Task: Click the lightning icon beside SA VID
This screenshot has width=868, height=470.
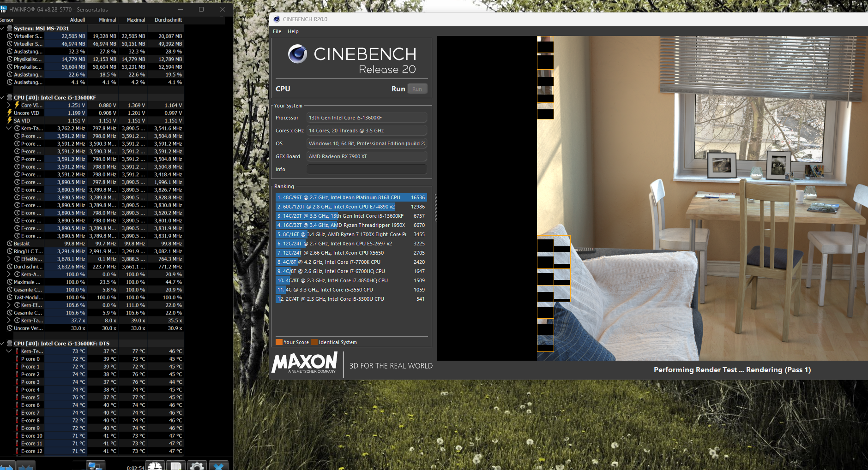Action: [9, 120]
